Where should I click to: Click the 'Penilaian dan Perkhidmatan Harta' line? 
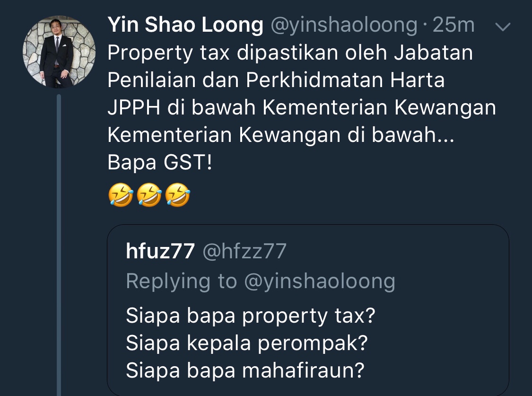point(276,80)
